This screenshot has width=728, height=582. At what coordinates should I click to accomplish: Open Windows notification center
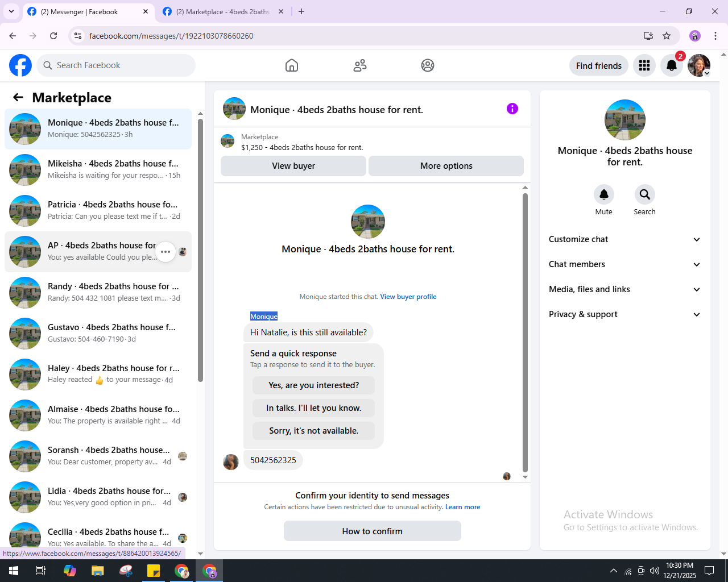coord(709,571)
